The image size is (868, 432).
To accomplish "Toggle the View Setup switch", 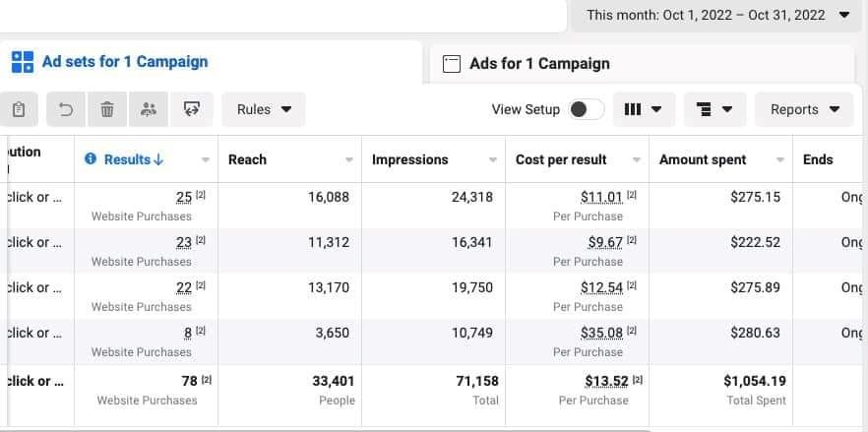I will [587, 110].
